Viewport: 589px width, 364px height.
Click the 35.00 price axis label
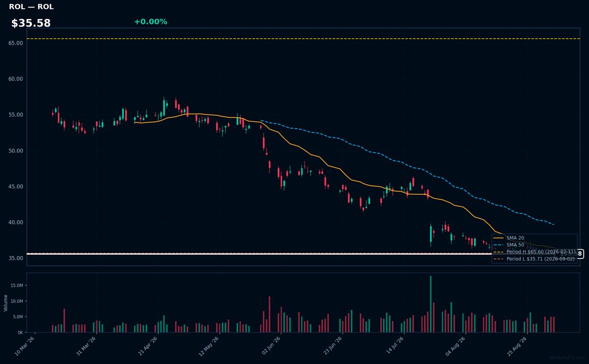16,258
